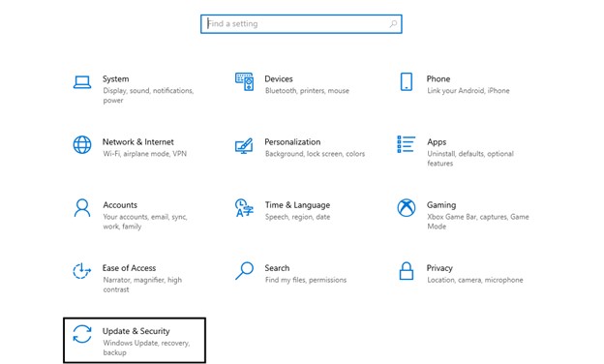The image size is (604, 364).
Task: Click 'Windows Update, recovery, backup' description
Action: 146,348
